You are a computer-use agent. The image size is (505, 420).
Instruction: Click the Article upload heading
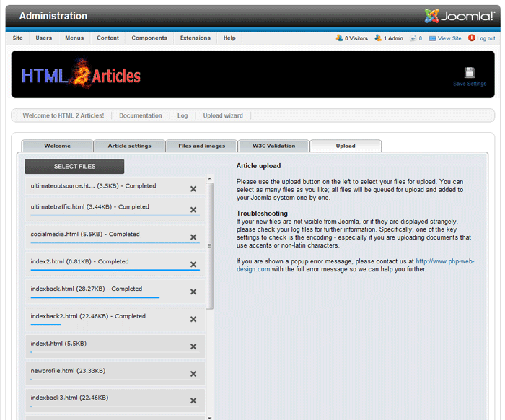pos(258,166)
